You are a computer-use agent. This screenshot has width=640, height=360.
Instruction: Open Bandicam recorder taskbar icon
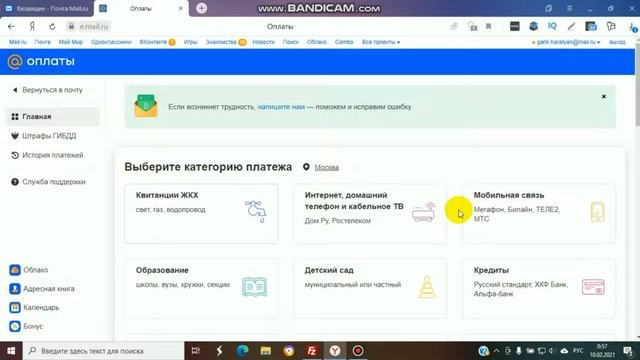[358, 351]
